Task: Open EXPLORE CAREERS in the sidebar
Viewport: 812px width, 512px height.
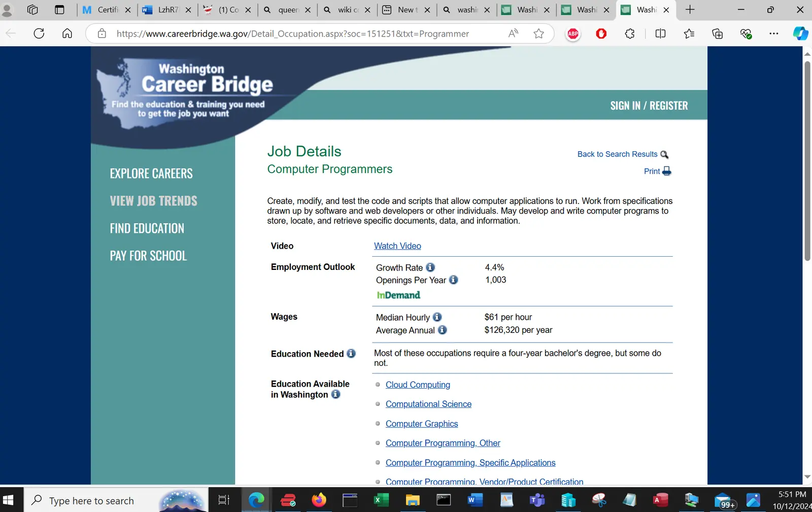Action: pos(151,174)
